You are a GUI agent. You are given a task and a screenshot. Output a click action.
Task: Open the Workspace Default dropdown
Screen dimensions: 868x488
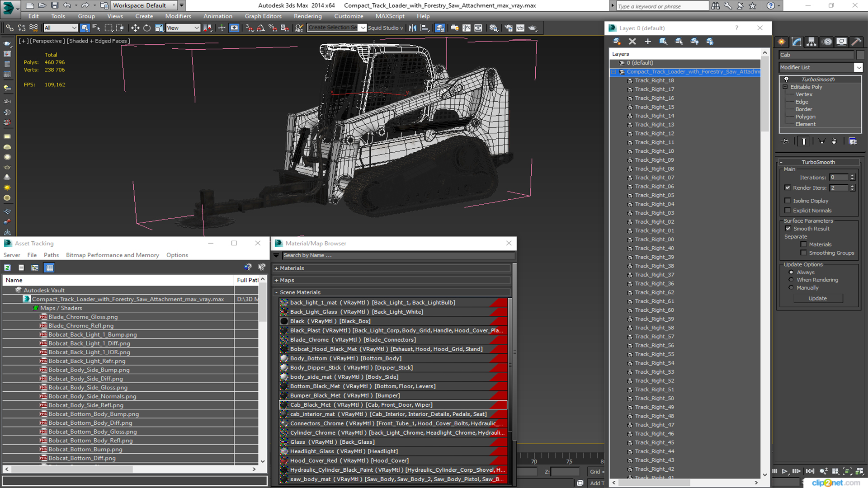(144, 5)
